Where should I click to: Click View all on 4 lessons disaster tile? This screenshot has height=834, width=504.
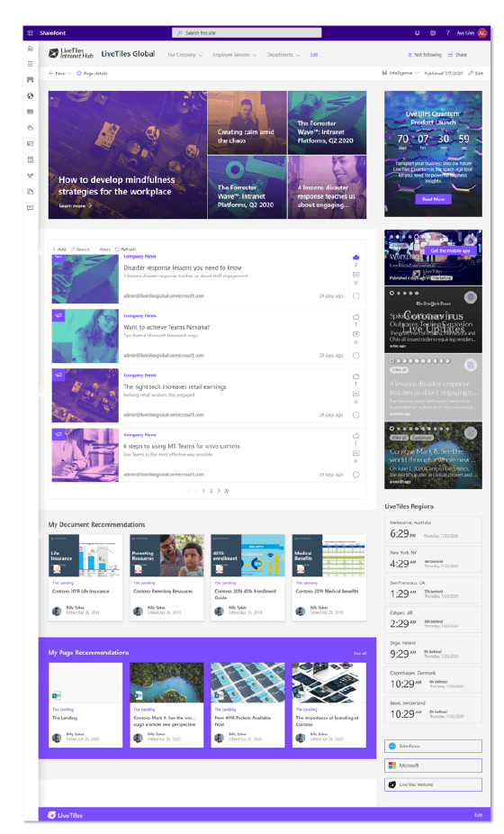[400, 369]
